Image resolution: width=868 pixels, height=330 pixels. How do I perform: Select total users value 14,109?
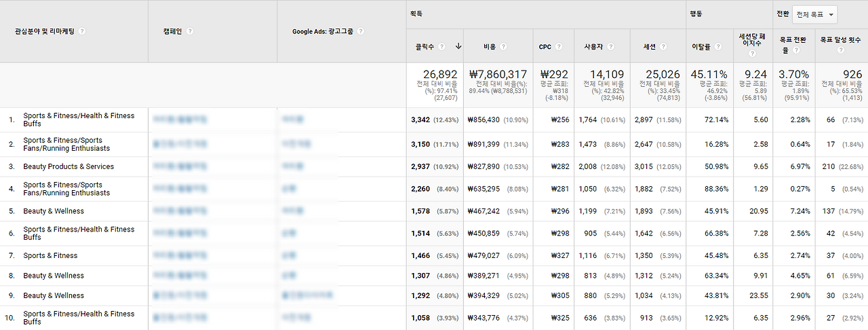(607, 74)
